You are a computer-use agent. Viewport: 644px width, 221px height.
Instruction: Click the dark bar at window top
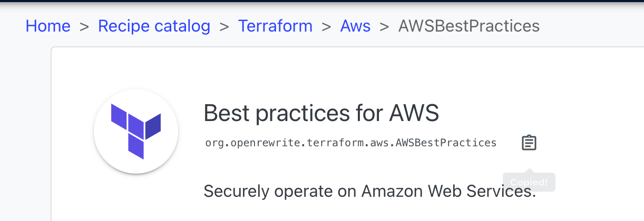coord(322,1)
